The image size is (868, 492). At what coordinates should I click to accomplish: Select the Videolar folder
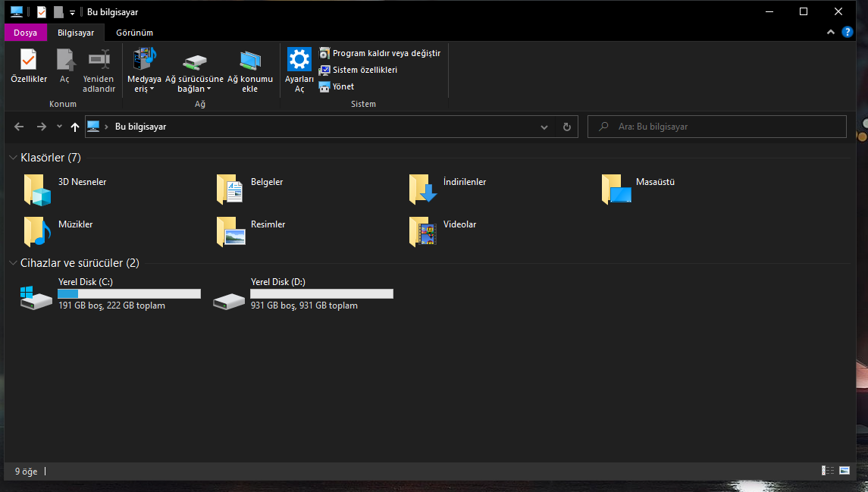point(443,231)
